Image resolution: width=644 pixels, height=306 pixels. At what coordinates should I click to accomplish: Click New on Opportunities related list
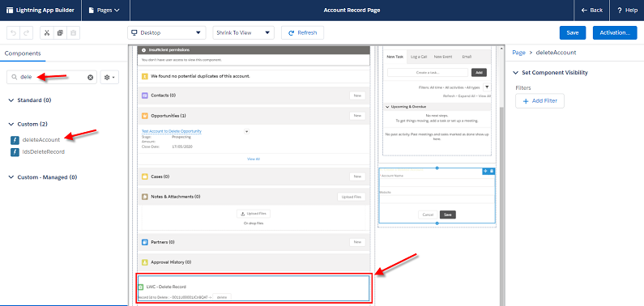[357, 116]
